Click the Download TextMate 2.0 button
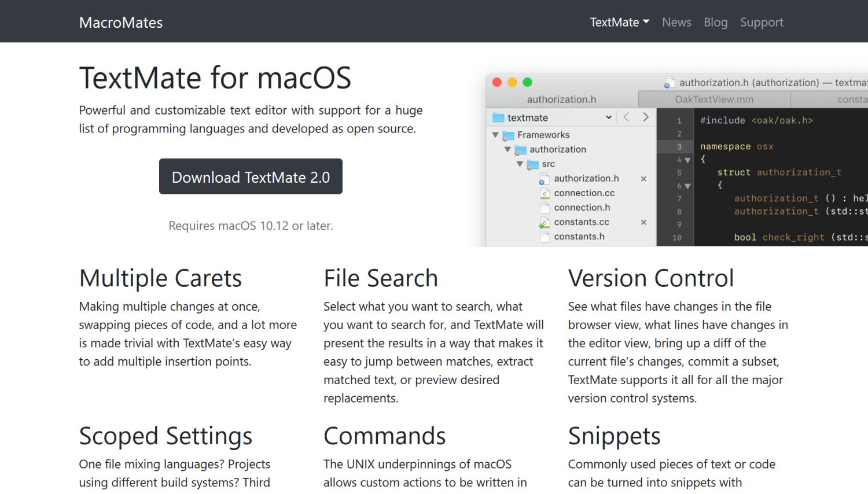 pyautogui.click(x=251, y=176)
